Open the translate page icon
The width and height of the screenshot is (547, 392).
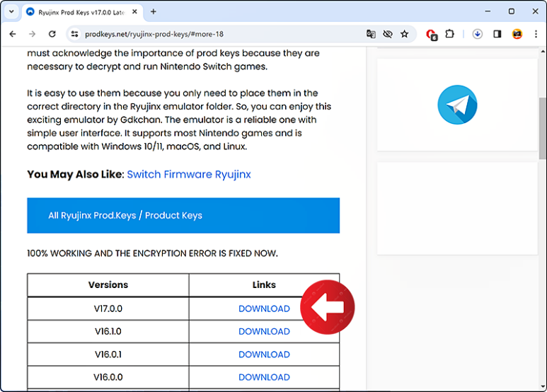point(371,34)
